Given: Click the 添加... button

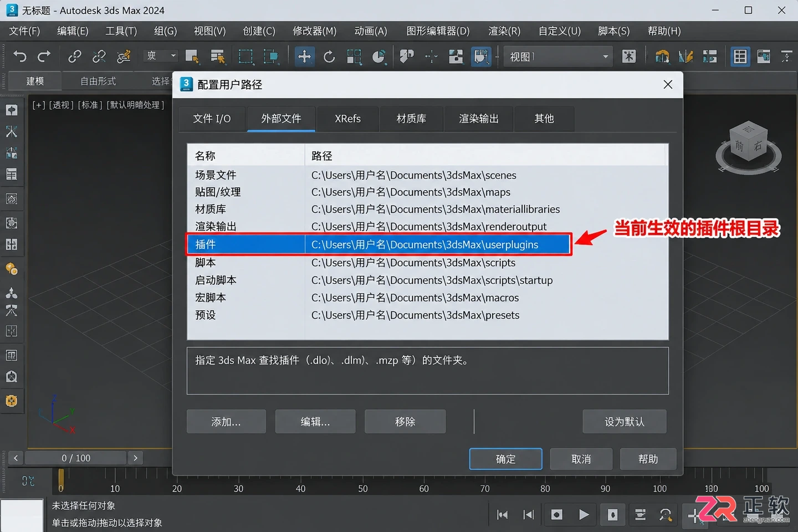Looking at the screenshot, I should tap(226, 422).
